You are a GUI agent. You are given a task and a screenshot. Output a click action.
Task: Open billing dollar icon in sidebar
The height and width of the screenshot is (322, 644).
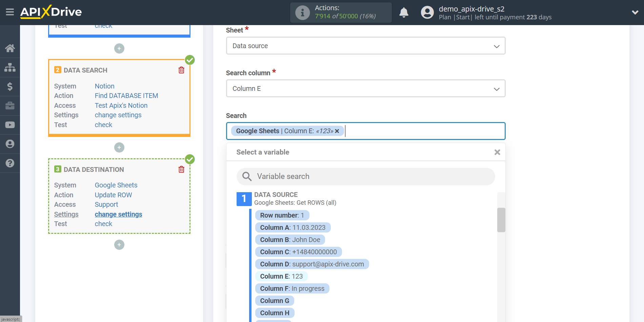[10, 86]
